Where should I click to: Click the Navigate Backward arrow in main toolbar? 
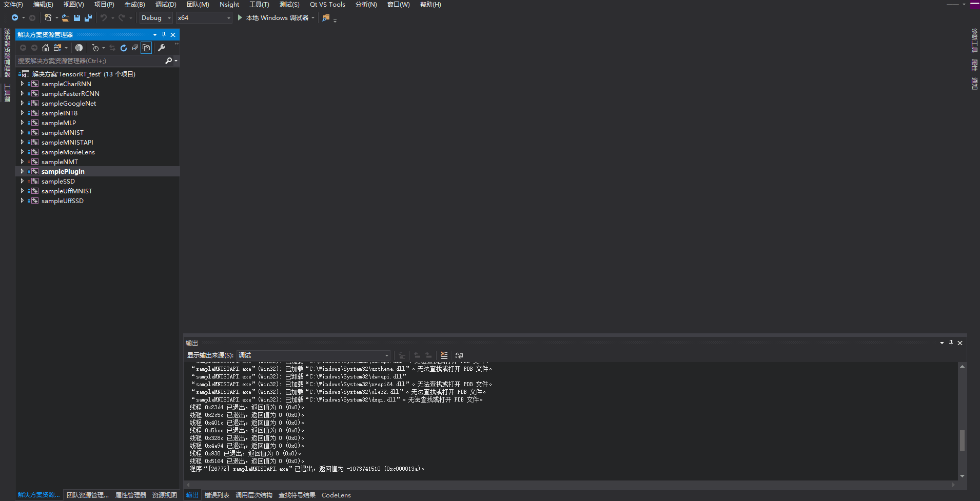tap(15, 18)
